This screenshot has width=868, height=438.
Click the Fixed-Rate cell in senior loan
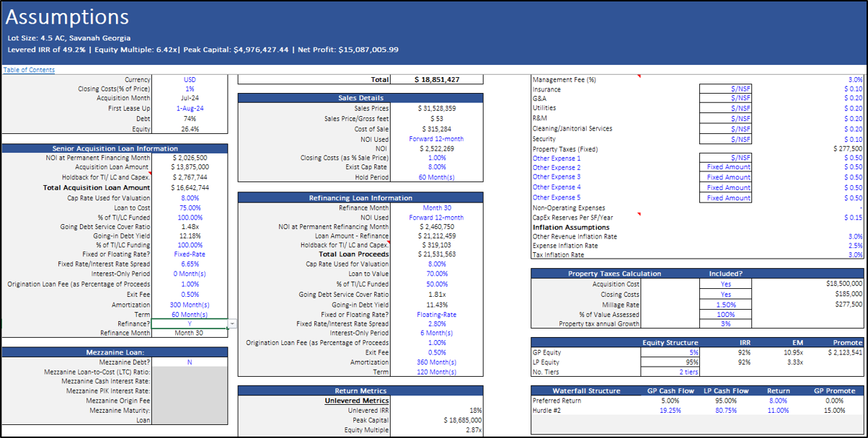point(190,254)
